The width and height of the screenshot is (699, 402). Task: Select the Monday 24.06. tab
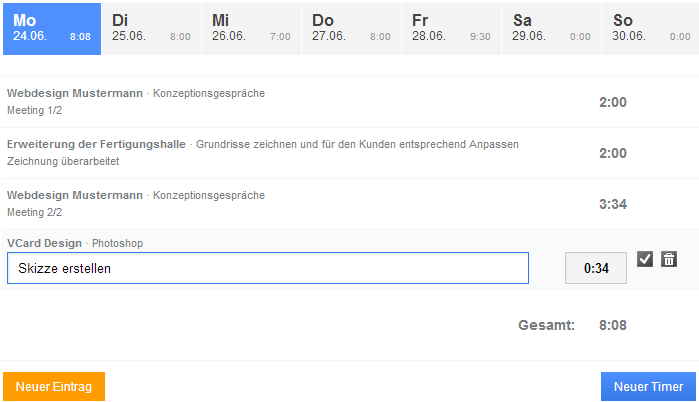pos(51,28)
